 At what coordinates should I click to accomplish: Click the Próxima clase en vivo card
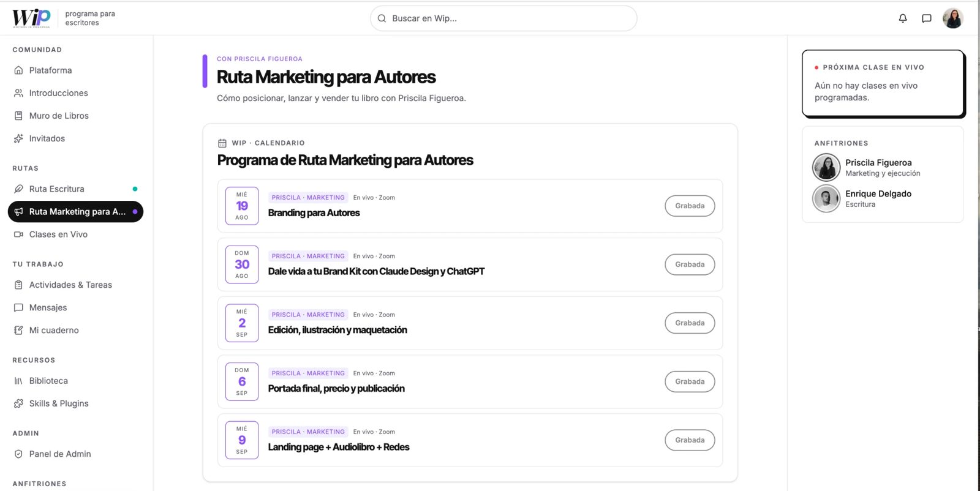tap(883, 83)
